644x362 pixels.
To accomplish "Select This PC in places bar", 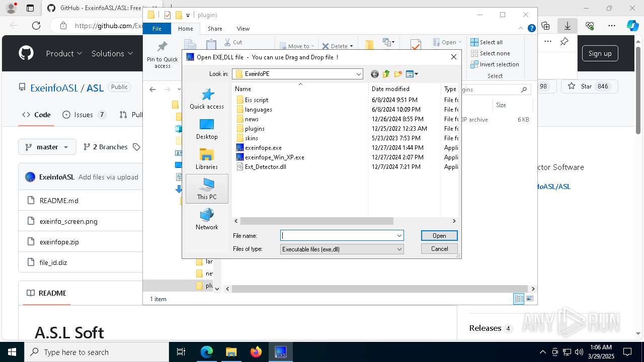I will [207, 189].
